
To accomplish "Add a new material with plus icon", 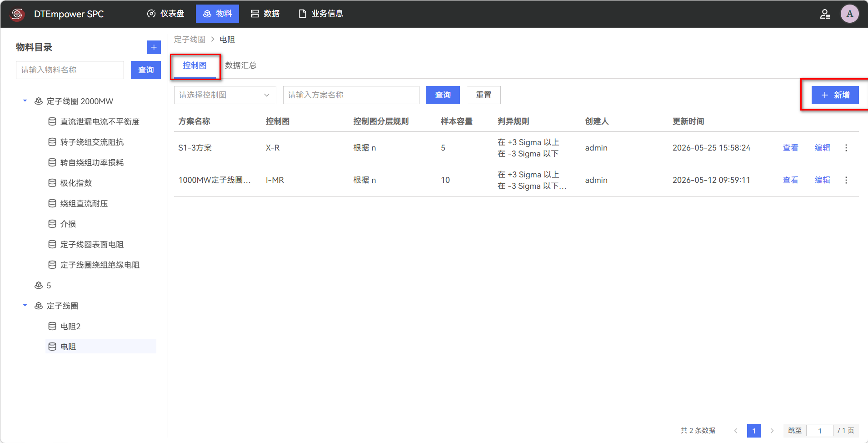I will click(154, 47).
